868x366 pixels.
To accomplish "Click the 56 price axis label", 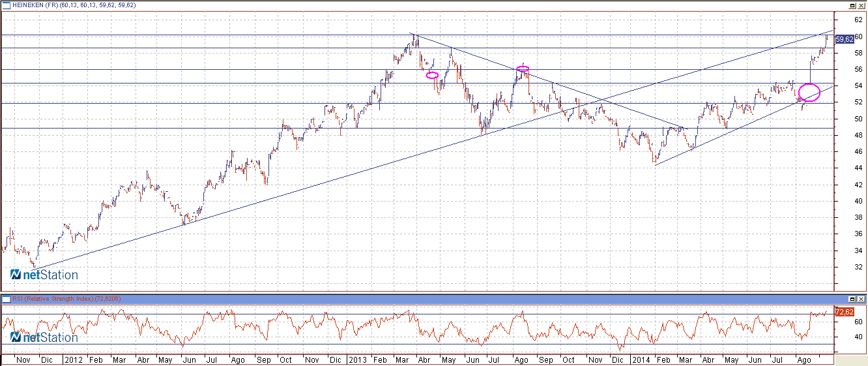I will point(859,70).
